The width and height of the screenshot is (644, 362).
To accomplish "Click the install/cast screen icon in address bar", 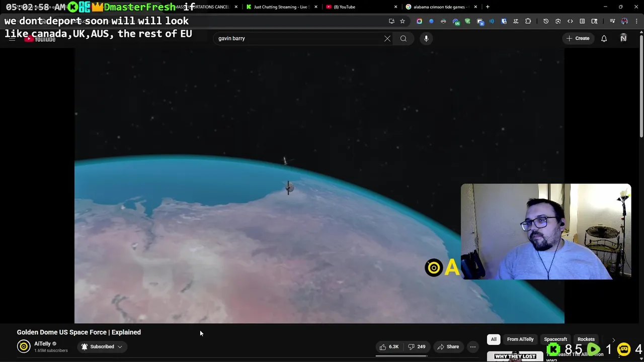I will [391, 21].
